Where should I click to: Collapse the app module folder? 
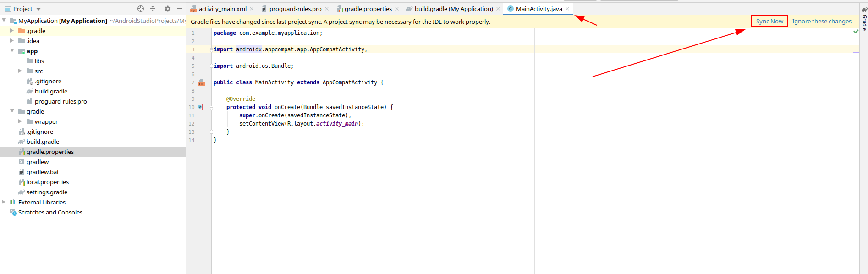click(x=12, y=51)
